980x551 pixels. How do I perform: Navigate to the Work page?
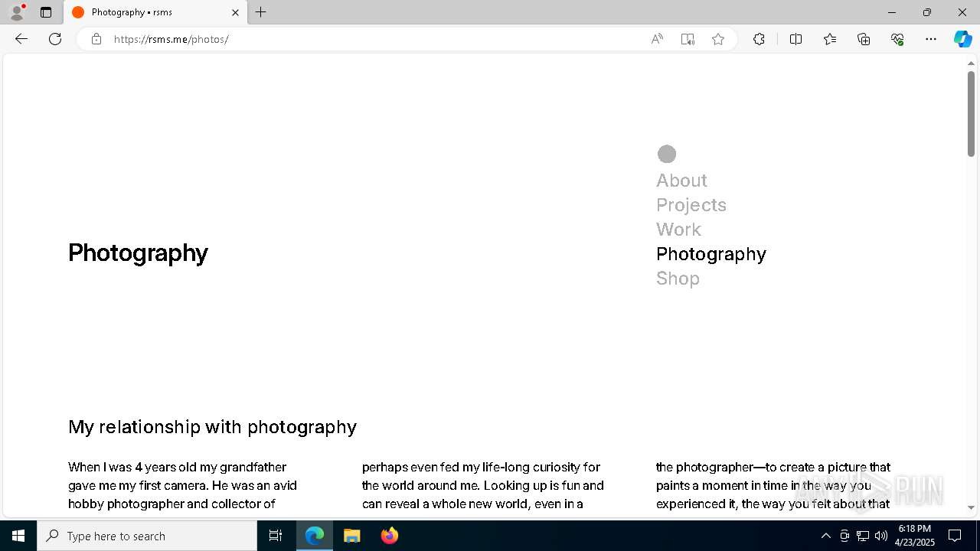pyautogui.click(x=678, y=230)
